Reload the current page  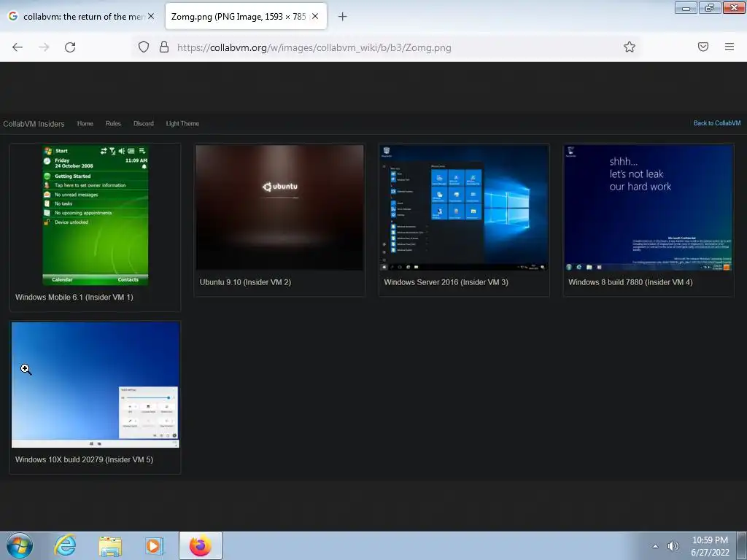70,47
